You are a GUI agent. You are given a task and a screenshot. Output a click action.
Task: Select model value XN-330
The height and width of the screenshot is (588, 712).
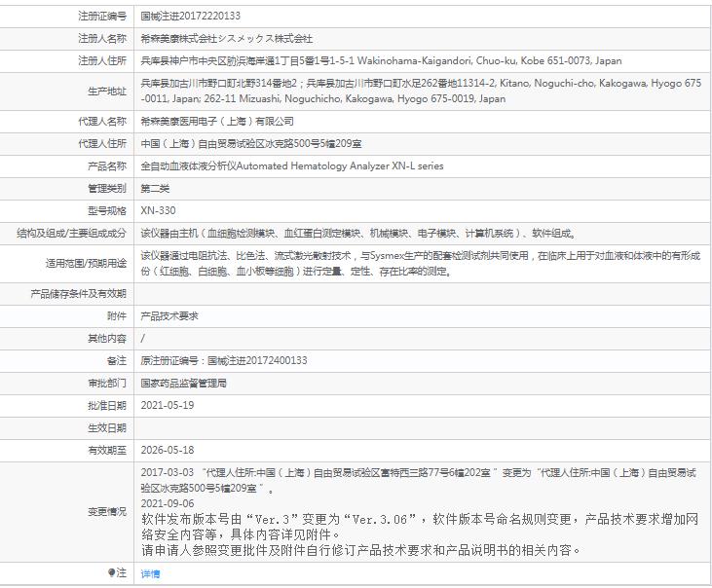pyautogui.click(x=158, y=211)
